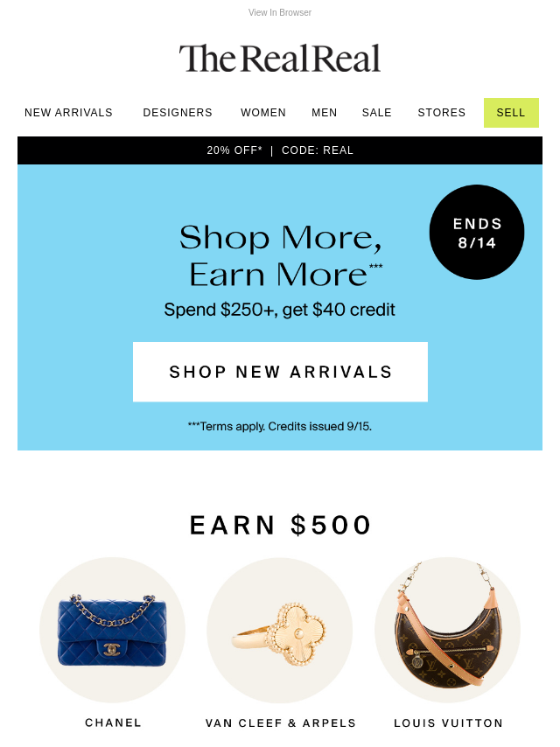Click the green Sell button
The height and width of the screenshot is (747, 560).
[x=511, y=113]
